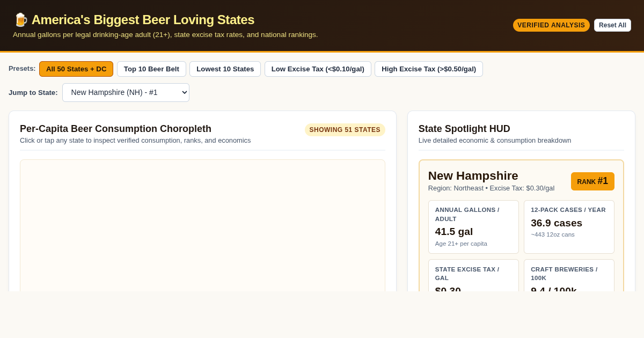Click the '~443 12oz cans' note

tap(553, 234)
